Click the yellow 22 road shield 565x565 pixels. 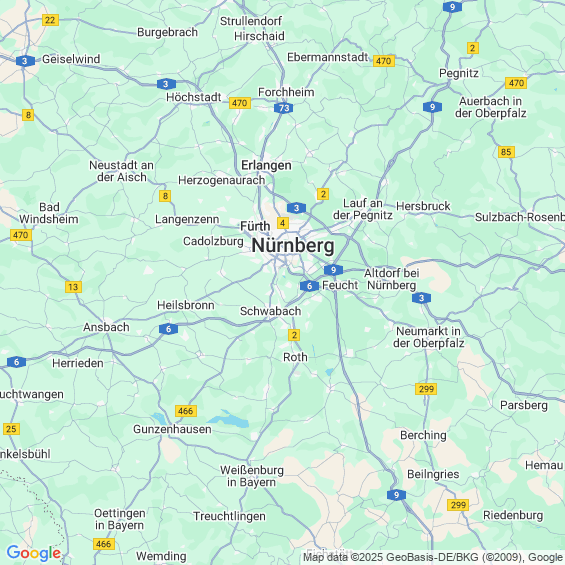click(50, 20)
